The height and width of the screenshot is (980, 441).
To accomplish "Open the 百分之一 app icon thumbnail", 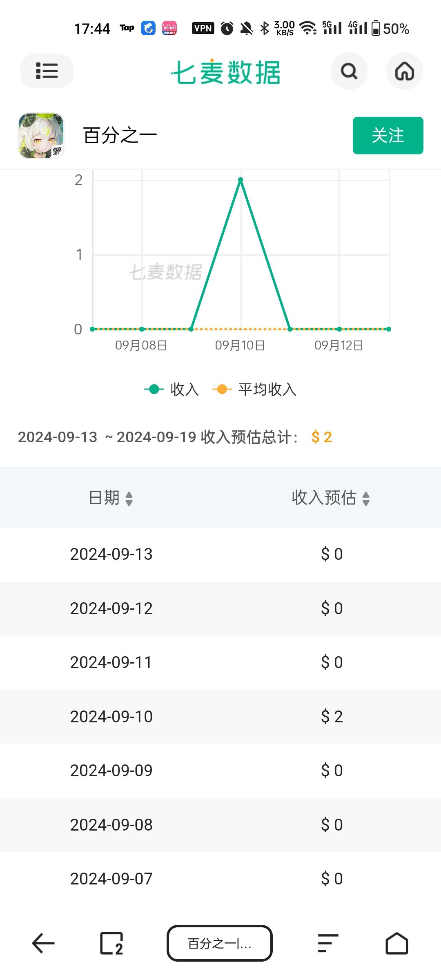I will pyautogui.click(x=41, y=136).
